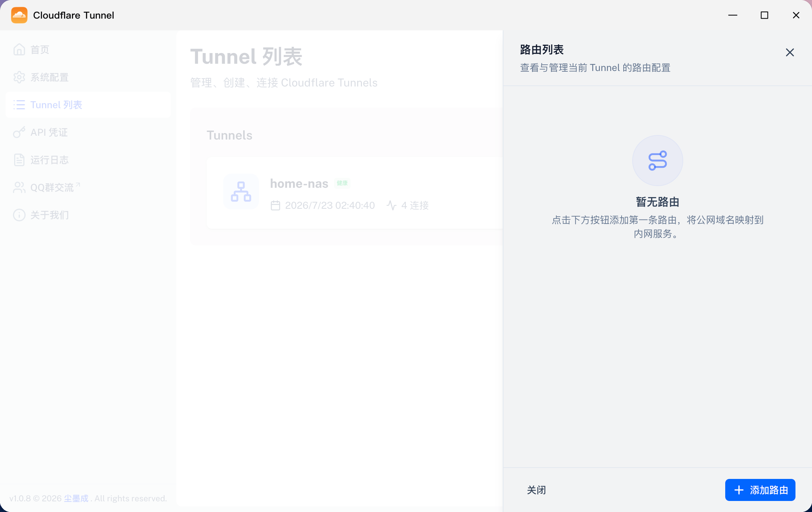Click the 健康 status badge
This screenshot has height=512, width=812.
pos(342,183)
